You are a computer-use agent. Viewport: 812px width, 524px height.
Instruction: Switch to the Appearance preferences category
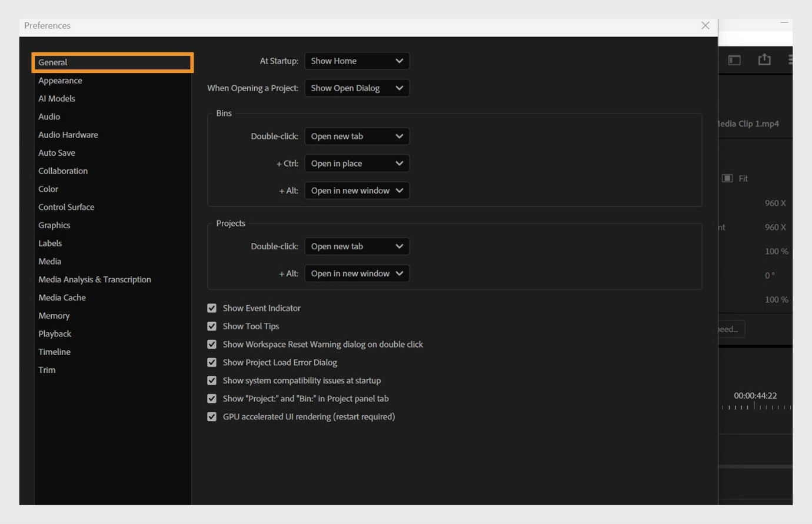(59, 80)
